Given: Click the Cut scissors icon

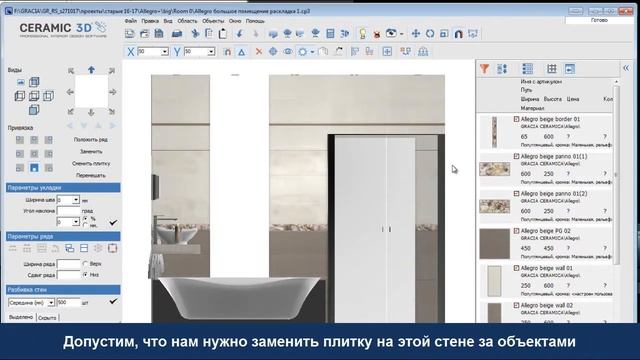Looking at the screenshot, I should (x=195, y=34).
